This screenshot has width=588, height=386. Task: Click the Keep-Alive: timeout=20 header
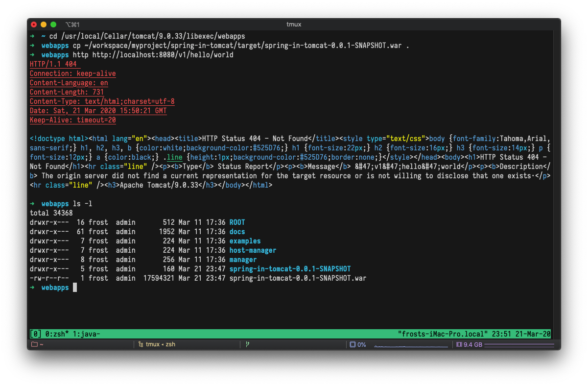73,120
